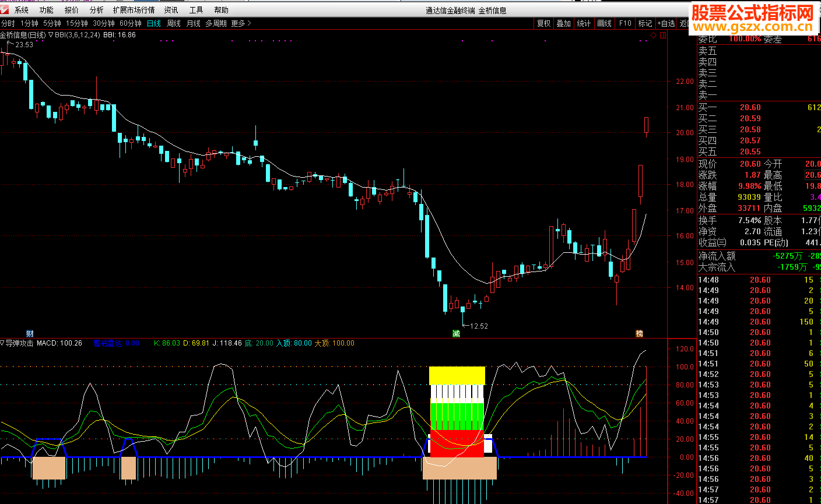This screenshot has width=821, height=504.
Task: Click the 14:48 trade tick row
Action: (x=759, y=280)
